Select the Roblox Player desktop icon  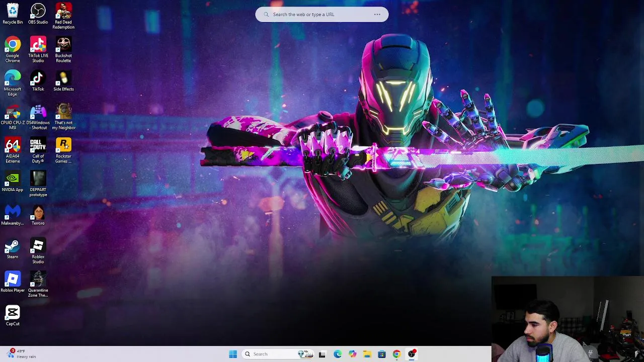tap(13, 282)
